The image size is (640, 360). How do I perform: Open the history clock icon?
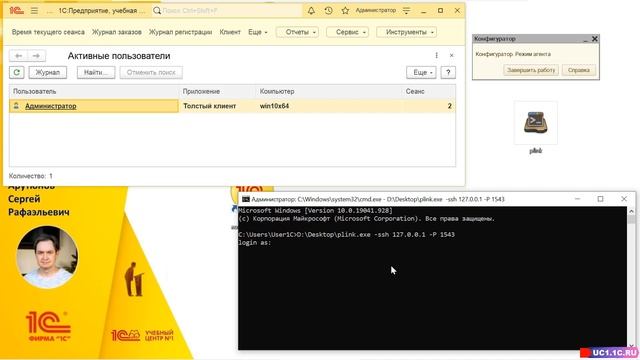tap(328, 11)
